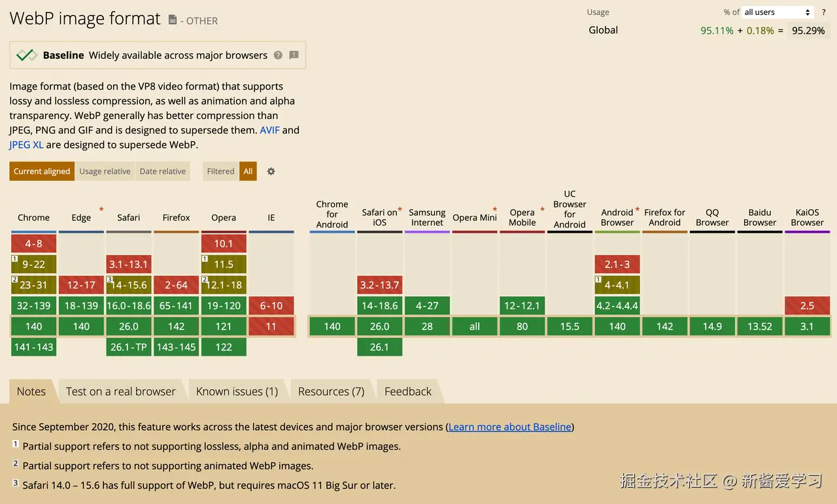Open the Feedback tab

point(408,392)
